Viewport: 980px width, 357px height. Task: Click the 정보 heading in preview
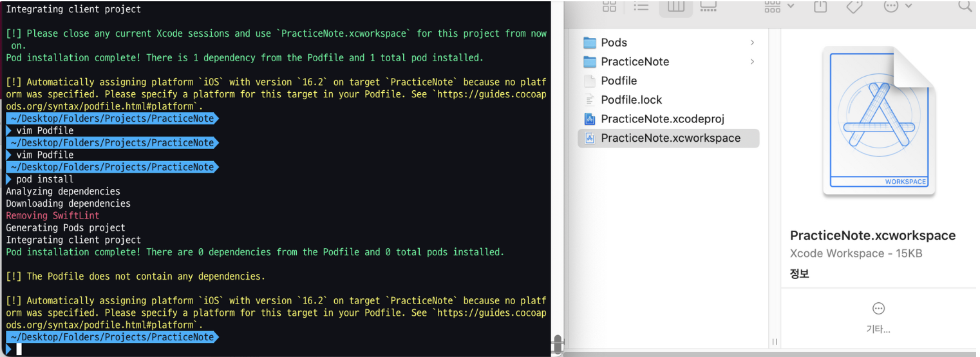tap(799, 274)
